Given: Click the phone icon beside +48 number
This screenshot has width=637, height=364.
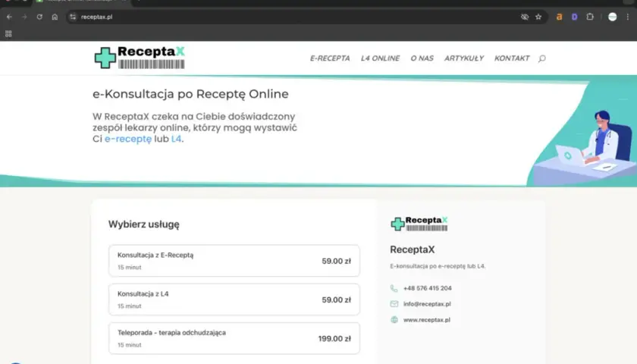Looking at the screenshot, I should (394, 288).
